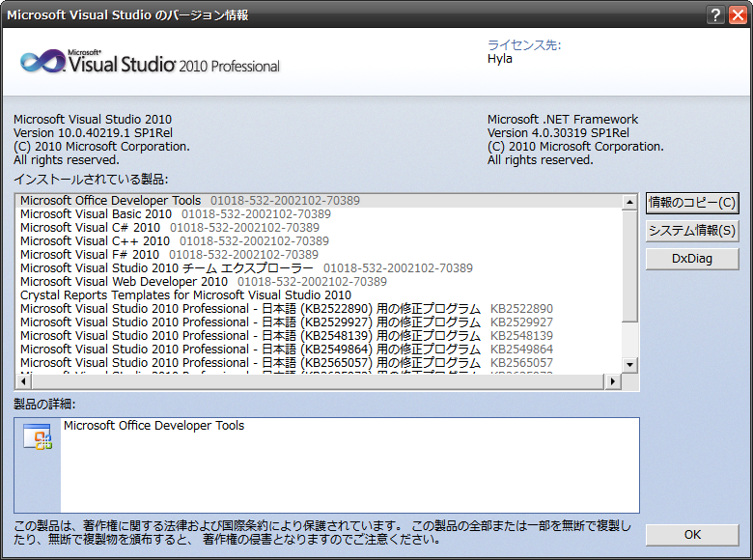Select Microsoft Visual F# 2010 row
Screen dimensions: 753x560
pyautogui.click(x=319, y=254)
